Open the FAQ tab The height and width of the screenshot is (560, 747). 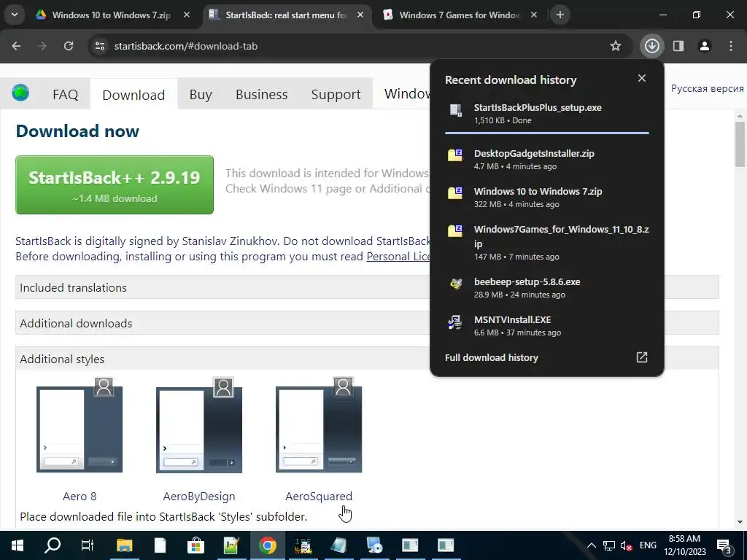pyautogui.click(x=65, y=94)
